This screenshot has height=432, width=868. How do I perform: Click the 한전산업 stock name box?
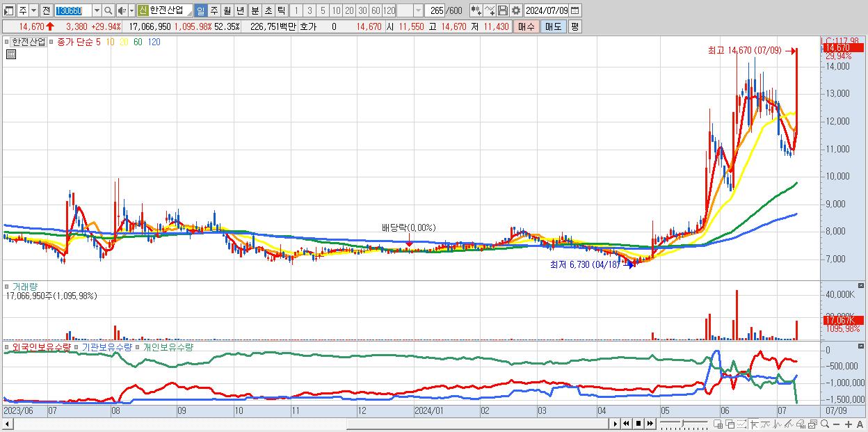click(170, 10)
